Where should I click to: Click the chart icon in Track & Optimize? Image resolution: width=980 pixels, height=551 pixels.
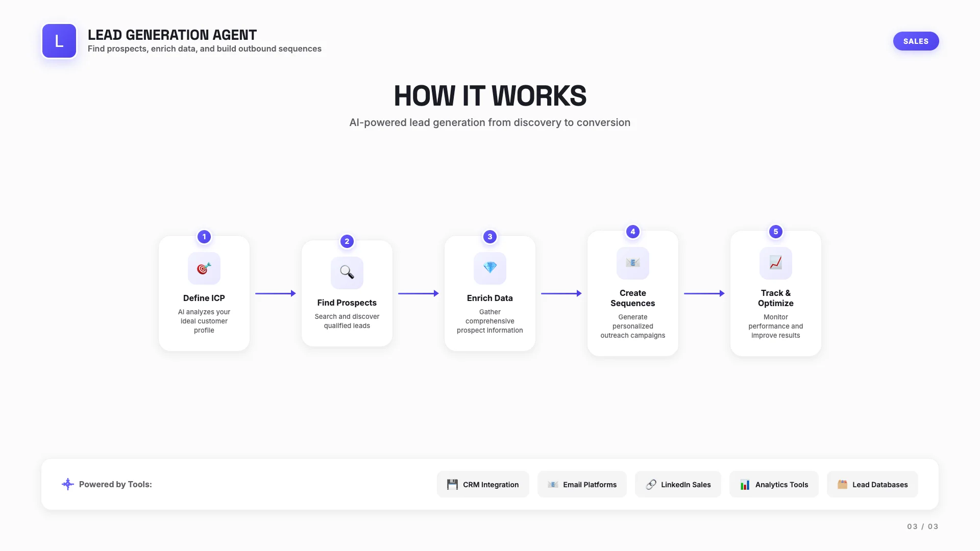(x=776, y=263)
